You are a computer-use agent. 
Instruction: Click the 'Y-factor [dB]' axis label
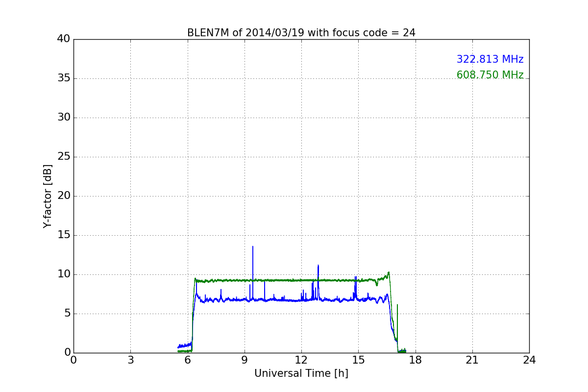tap(48, 196)
